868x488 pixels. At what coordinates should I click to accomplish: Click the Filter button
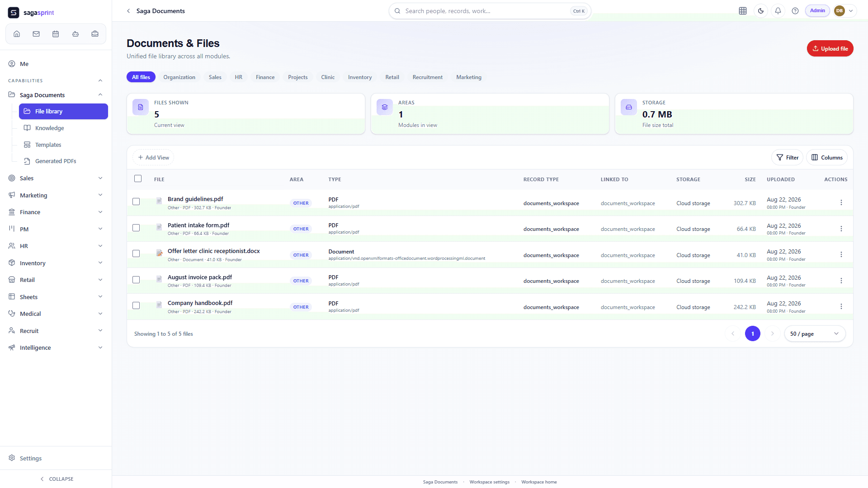tap(787, 157)
